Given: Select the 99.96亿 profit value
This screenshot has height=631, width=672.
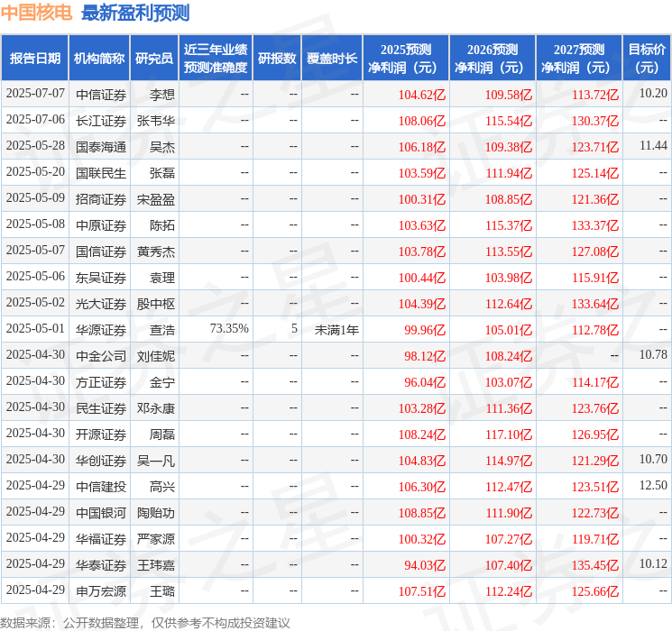Looking at the screenshot, I should pyautogui.click(x=425, y=330).
